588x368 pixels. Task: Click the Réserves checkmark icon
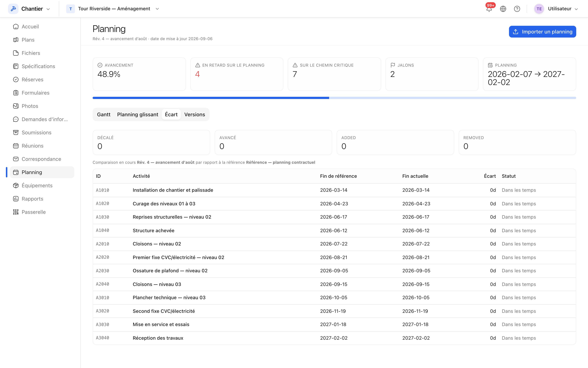click(16, 80)
